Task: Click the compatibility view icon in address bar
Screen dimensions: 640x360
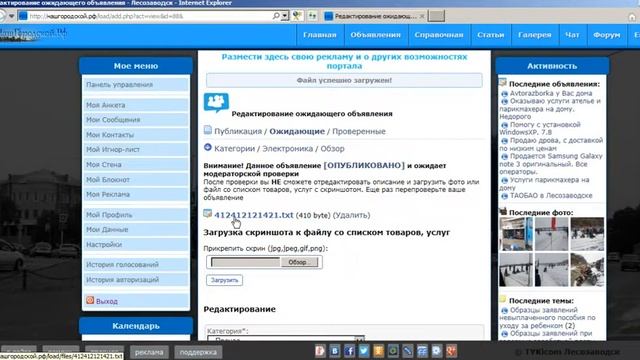Action: pyautogui.click(x=298, y=16)
